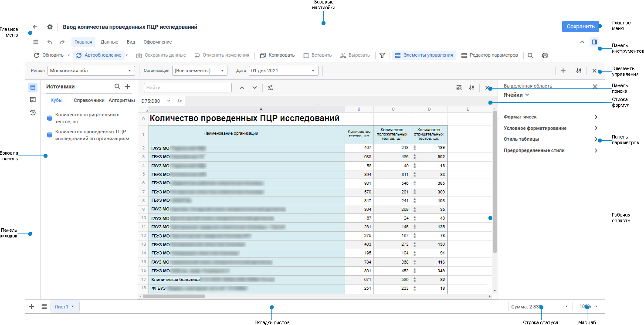Click the horizontal scrollbar below the table
644x325 pixels.
(x=174, y=296)
